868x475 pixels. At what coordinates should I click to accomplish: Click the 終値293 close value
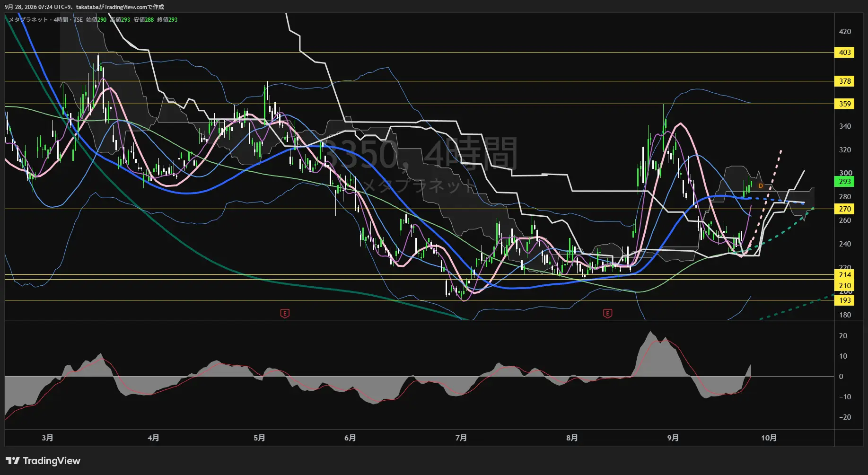point(167,20)
